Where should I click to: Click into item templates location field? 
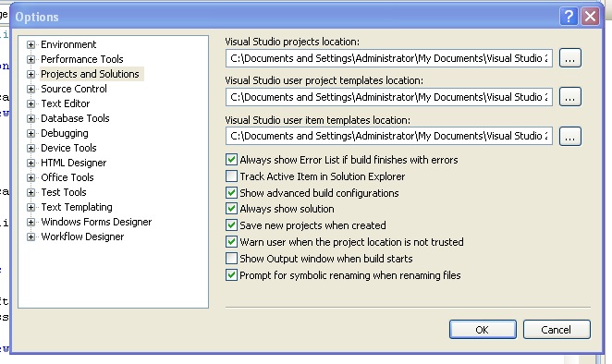(x=389, y=136)
